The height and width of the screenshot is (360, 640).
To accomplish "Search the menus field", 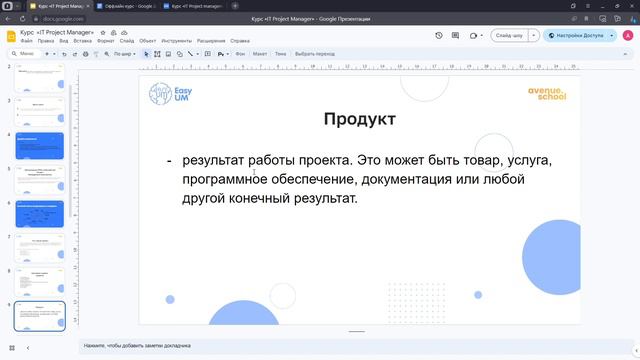I will click(24, 54).
